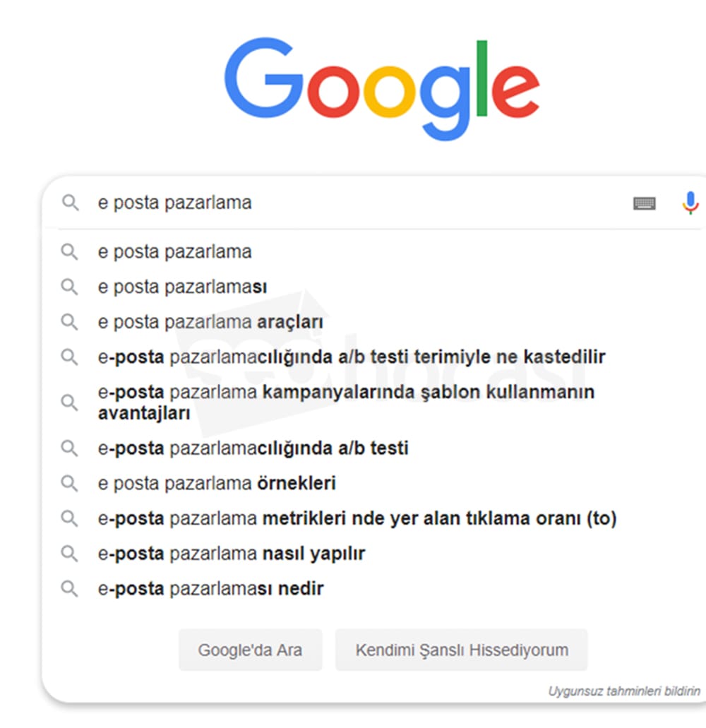The width and height of the screenshot is (706, 728).
Task: Click the virtual keyboard icon
Action: (644, 203)
